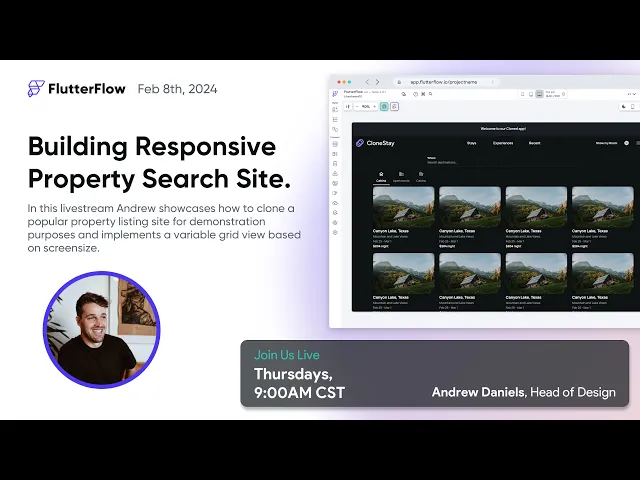Click the FlutterFlow logo in editor toolbar
The width and height of the screenshot is (640, 480).
(x=335, y=94)
